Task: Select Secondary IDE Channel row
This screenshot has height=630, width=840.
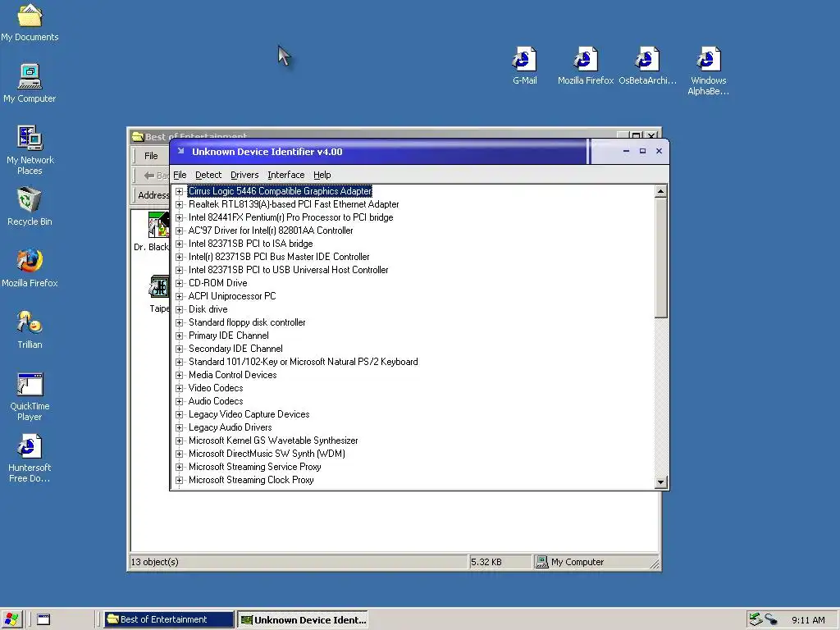Action: pyautogui.click(x=235, y=349)
